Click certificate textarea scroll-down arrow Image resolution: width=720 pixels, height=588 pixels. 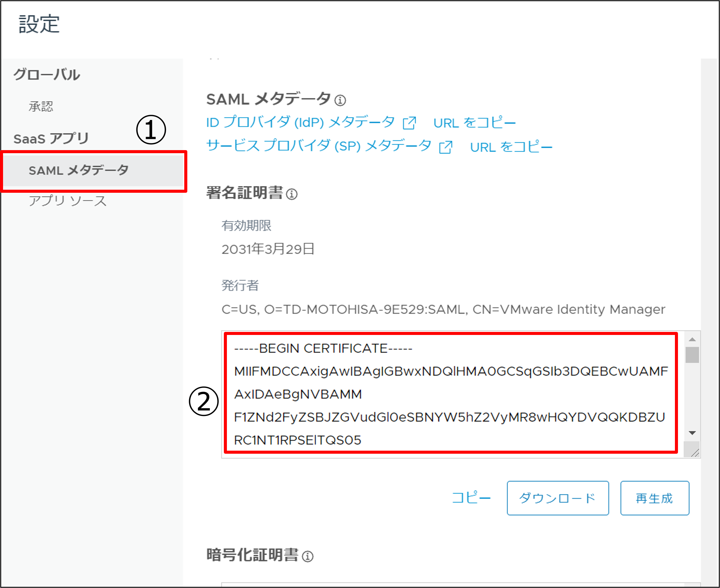692,433
